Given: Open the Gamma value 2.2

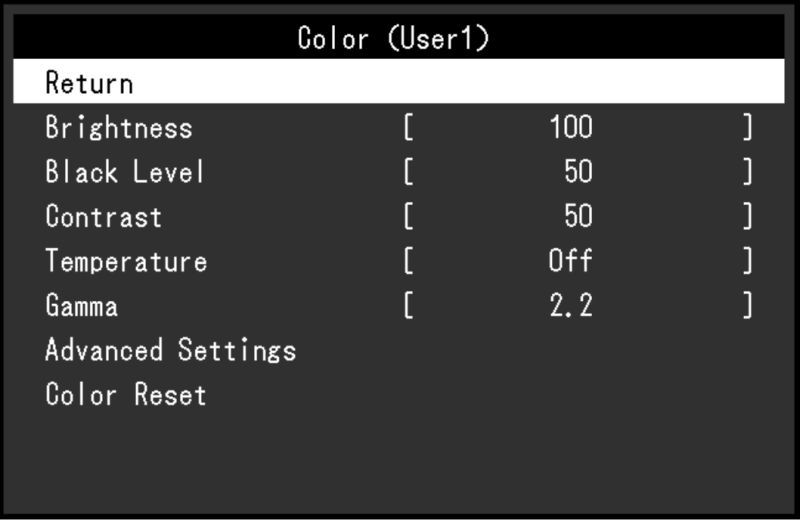Looking at the screenshot, I should tap(571, 306).
